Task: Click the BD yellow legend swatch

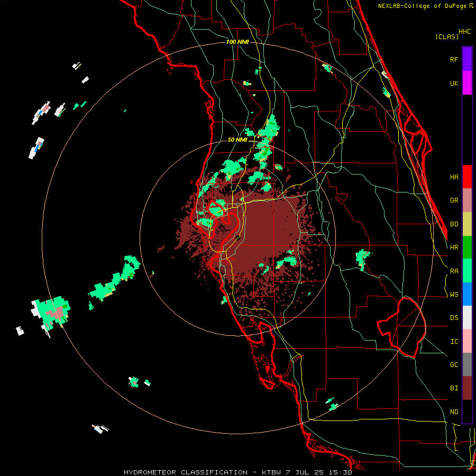Action: (467, 224)
